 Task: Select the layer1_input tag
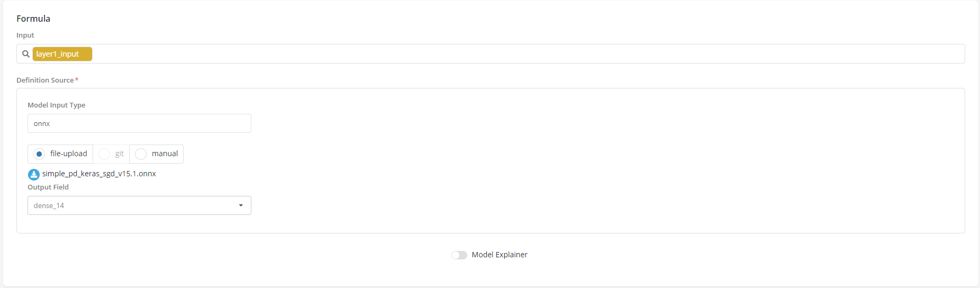[x=62, y=54]
